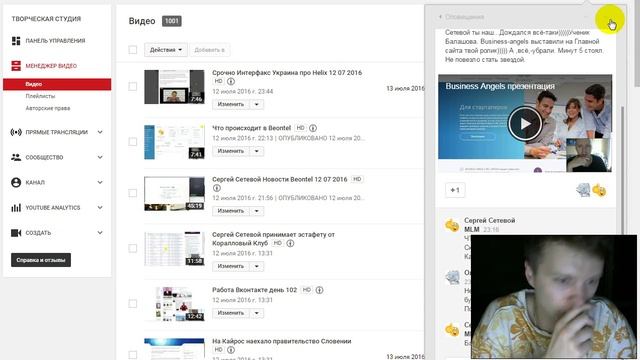The image size is (640, 360).
Task: Click the Канал account icon
Action: click(x=16, y=182)
